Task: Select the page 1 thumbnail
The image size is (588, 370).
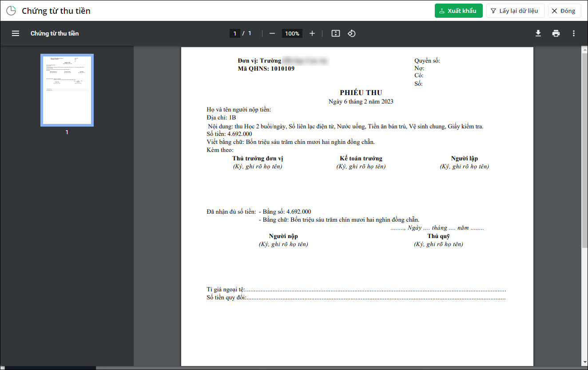Action: tap(67, 90)
